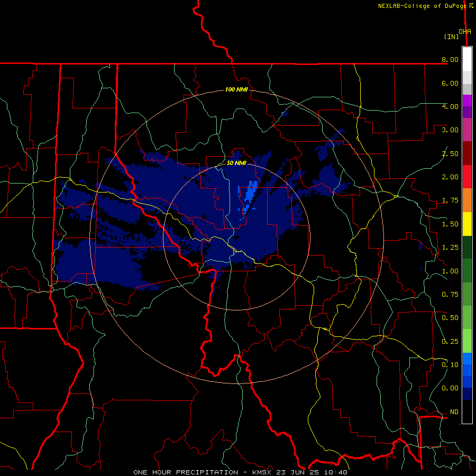Click the 0.25 legend value
This screenshot has width=476, height=476.
point(450,342)
